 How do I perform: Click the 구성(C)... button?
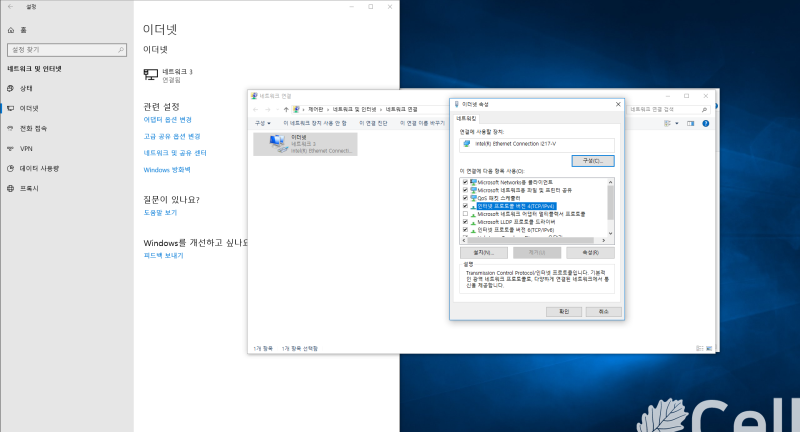[593, 161]
